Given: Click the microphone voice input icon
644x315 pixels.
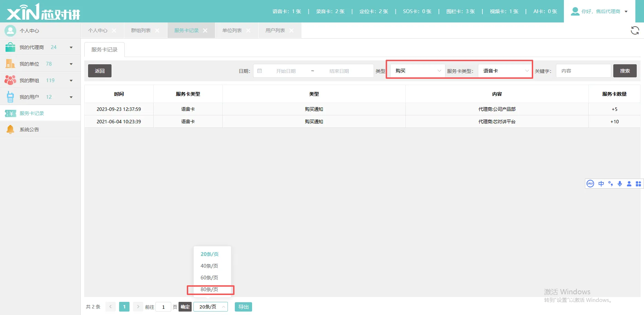Looking at the screenshot, I should click(620, 184).
